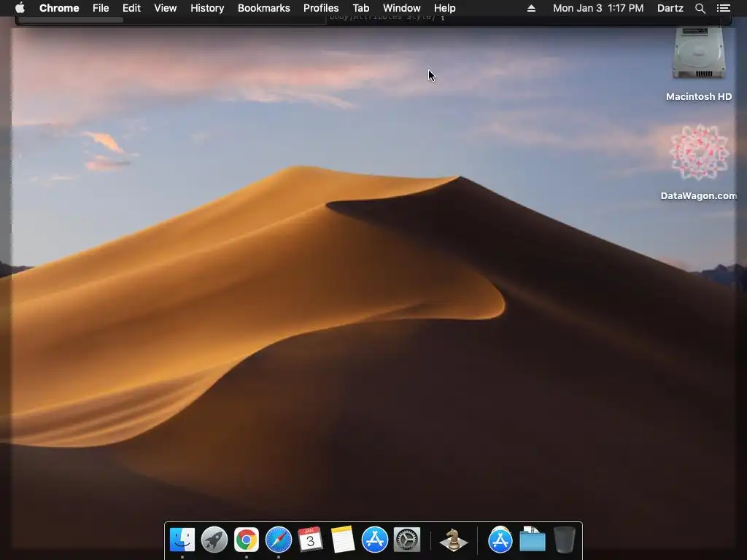Open Notes app in the dock
The width and height of the screenshot is (747, 560).
(x=343, y=540)
